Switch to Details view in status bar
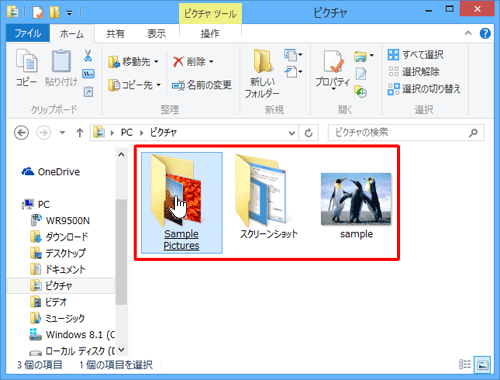Image resolution: width=500 pixels, height=380 pixels. [465, 364]
